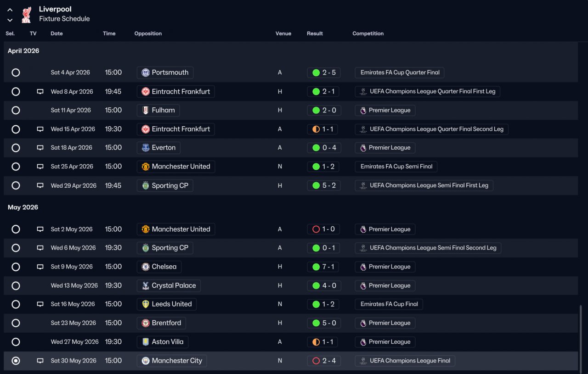Sort fixtures by the Date column header

(57, 33)
